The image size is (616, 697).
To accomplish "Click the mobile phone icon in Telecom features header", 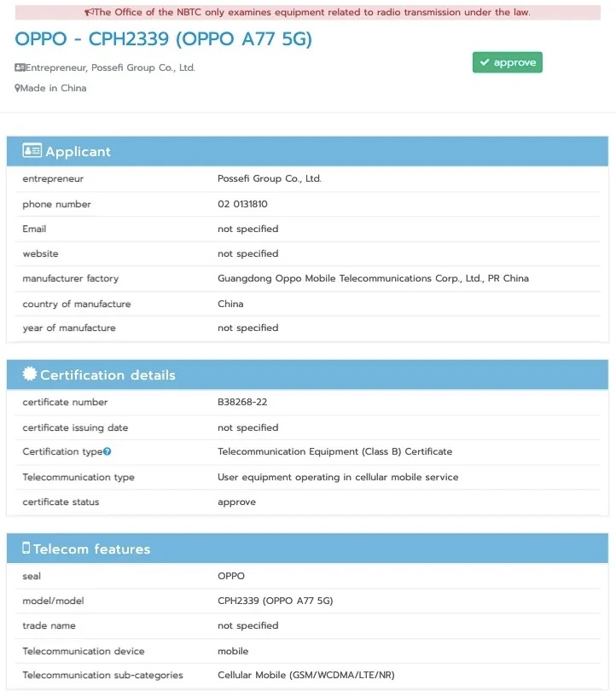I will click(x=26, y=549).
